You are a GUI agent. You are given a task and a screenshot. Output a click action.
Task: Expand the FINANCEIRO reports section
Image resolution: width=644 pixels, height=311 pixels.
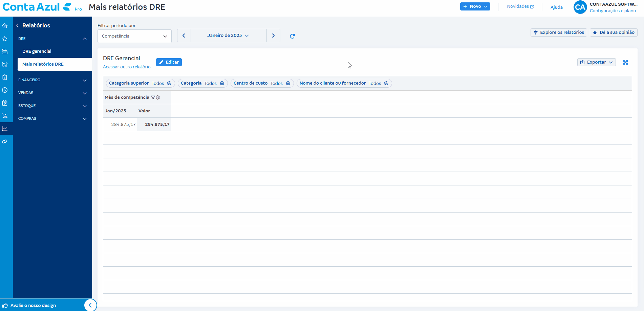[52, 80]
